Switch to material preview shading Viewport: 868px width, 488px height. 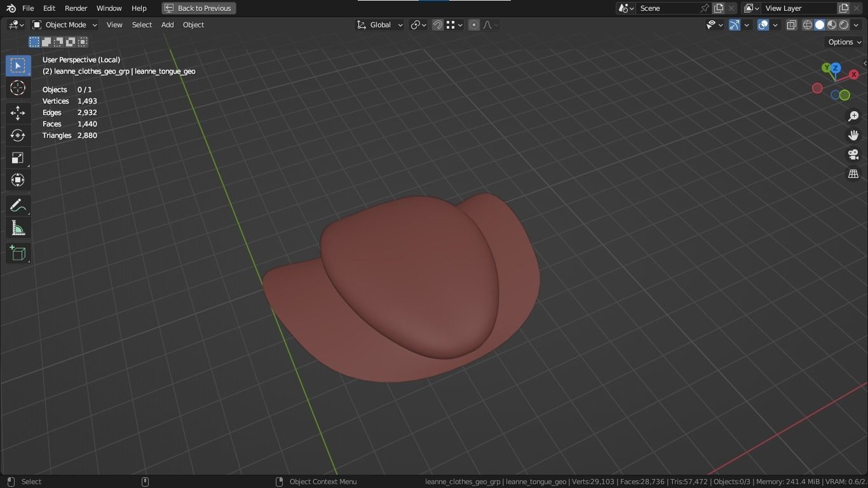click(832, 25)
